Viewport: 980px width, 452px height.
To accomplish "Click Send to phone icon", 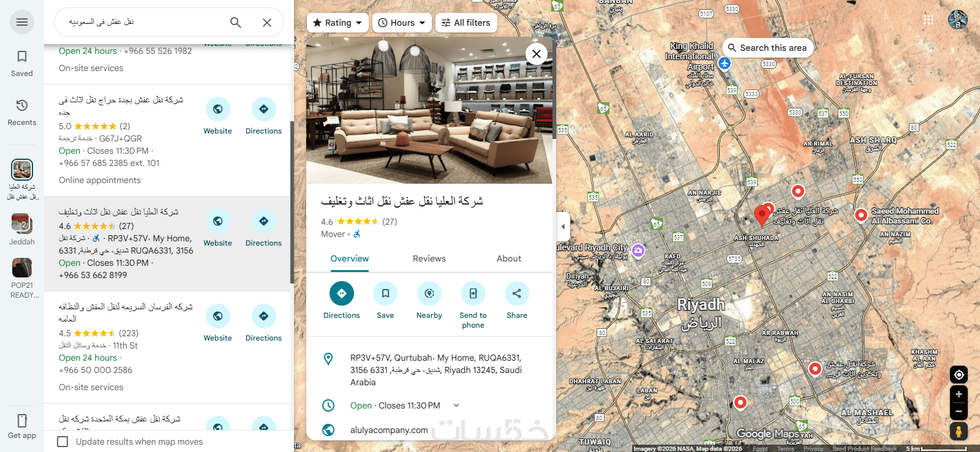I will pos(473,293).
